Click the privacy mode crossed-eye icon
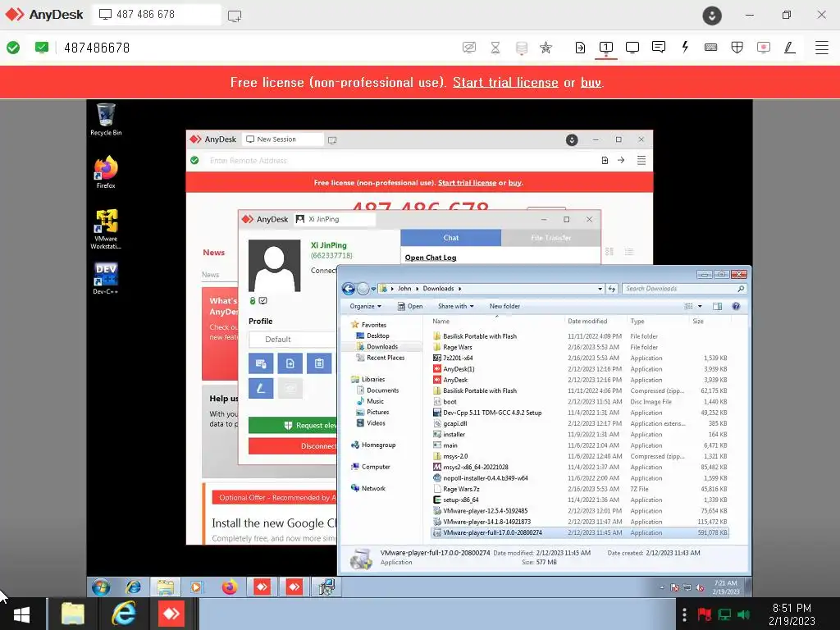This screenshot has width=840, height=630. point(468,48)
